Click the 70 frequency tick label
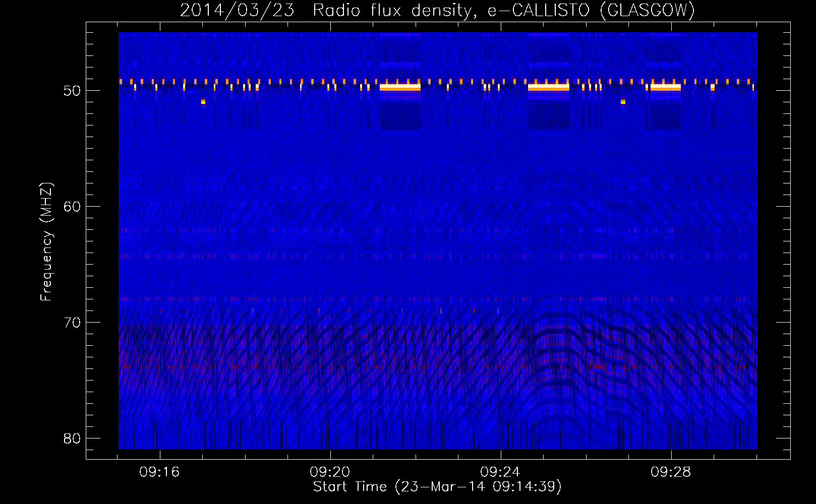This screenshot has width=816, height=504. click(x=72, y=323)
